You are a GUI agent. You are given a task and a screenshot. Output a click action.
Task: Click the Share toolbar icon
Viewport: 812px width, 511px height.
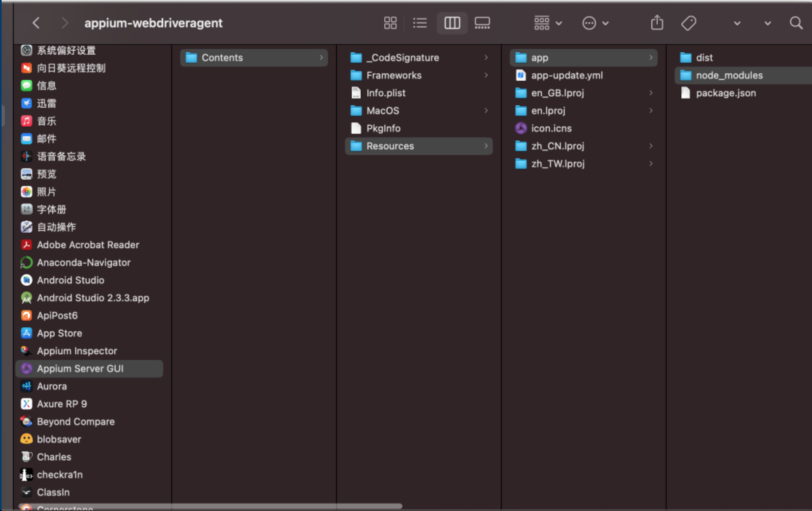(657, 23)
